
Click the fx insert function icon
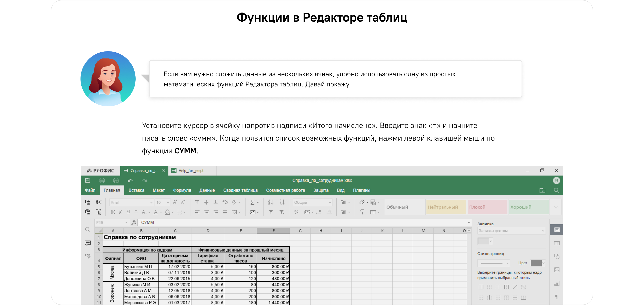[134, 222]
